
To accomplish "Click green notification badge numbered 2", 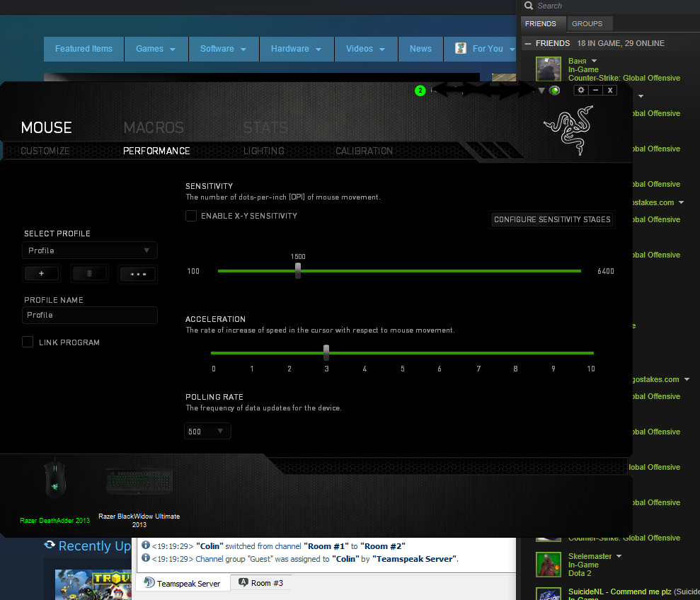I will (420, 91).
